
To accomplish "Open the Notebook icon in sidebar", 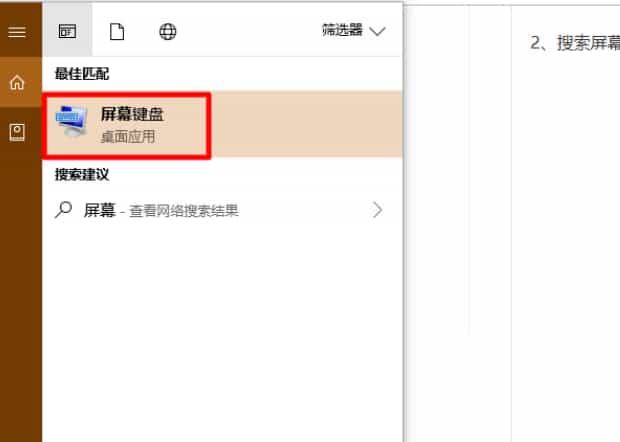I will pos(17,132).
